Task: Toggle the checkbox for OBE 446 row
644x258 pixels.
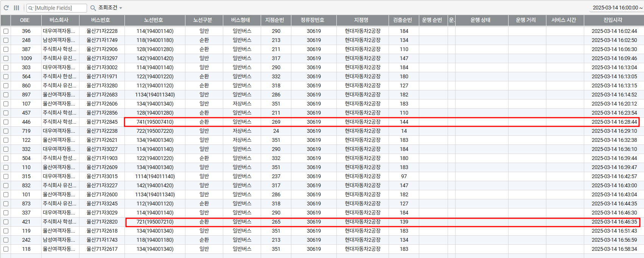Action: [6, 122]
